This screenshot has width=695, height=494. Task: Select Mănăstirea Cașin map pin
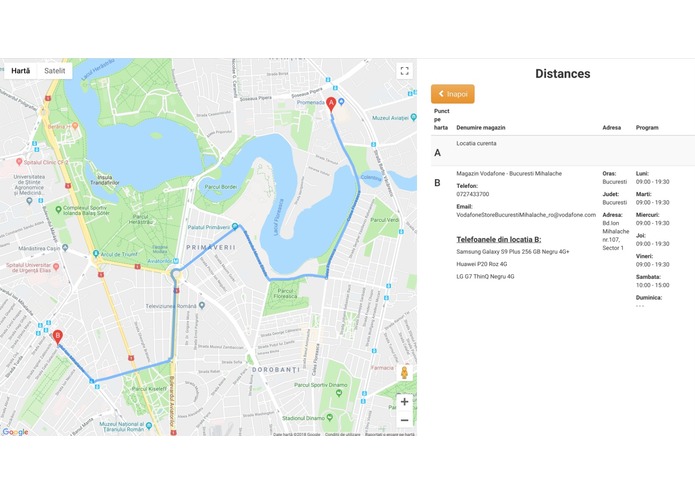coord(66,248)
